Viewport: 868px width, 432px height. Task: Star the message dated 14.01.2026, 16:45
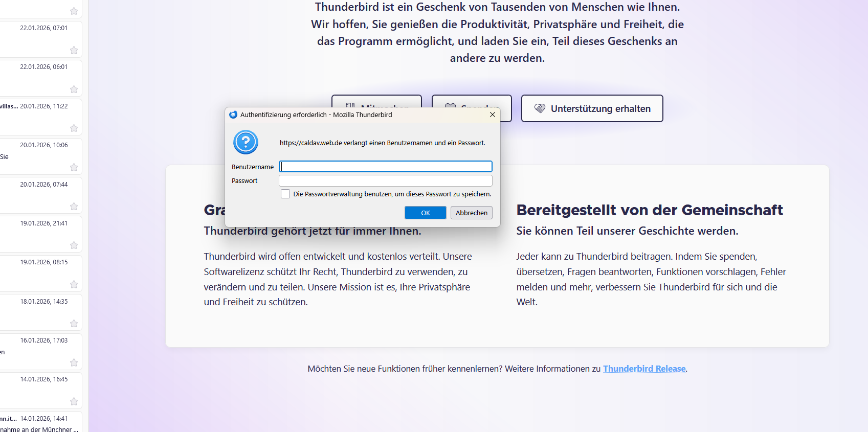(x=74, y=401)
